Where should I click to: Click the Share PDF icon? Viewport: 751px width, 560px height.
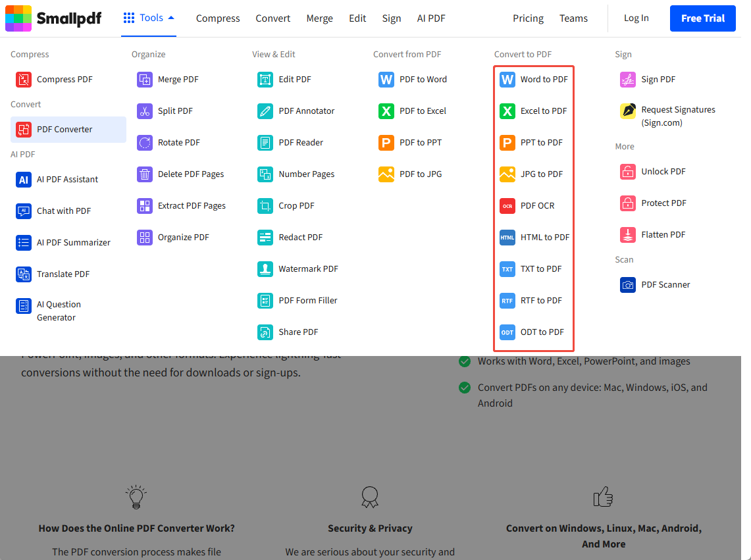[x=265, y=332]
